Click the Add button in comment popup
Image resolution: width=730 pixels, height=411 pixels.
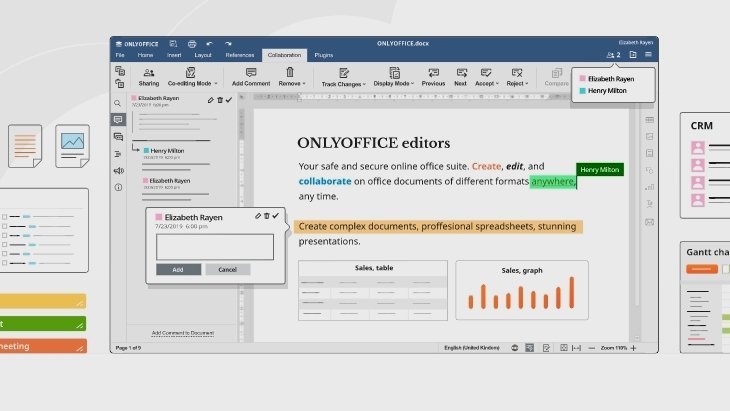point(178,270)
